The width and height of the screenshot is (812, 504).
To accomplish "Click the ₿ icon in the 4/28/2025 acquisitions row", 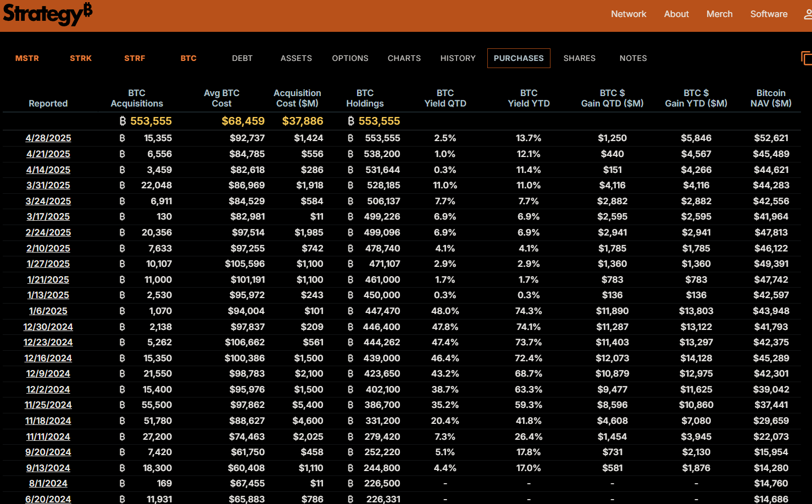I will pos(123,138).
